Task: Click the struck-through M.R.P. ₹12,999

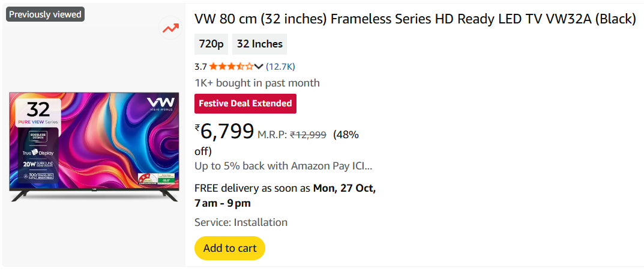Action: pyautogui.click(x=308, y=135)
